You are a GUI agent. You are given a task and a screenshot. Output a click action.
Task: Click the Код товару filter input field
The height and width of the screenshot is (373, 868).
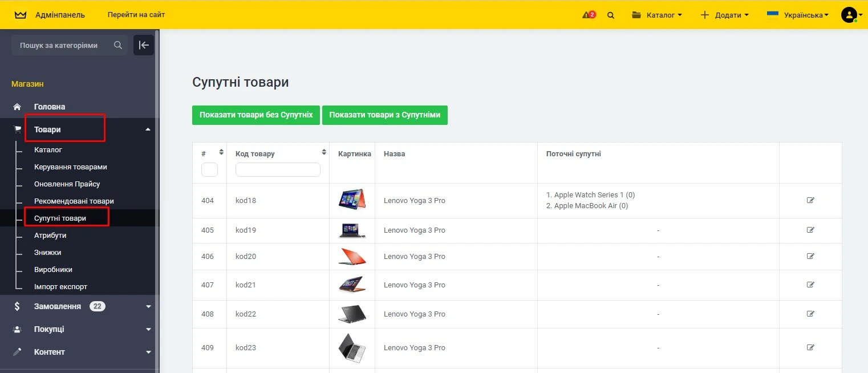coord(278,170)
